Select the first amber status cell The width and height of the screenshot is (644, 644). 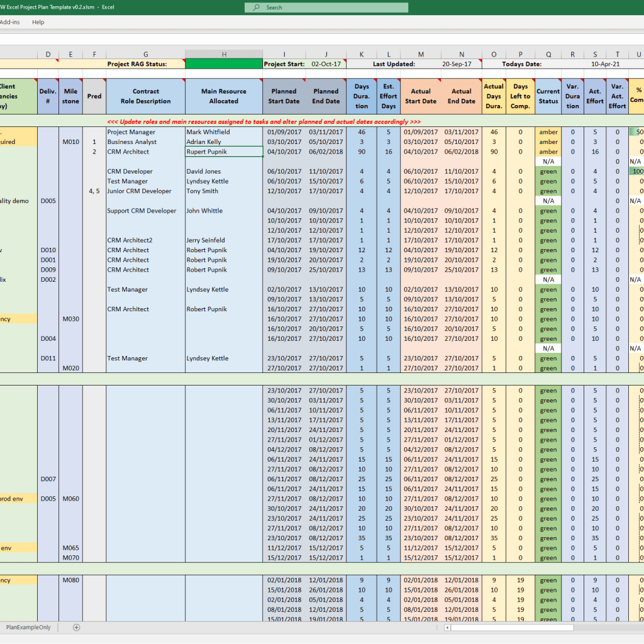click(548, 132)
